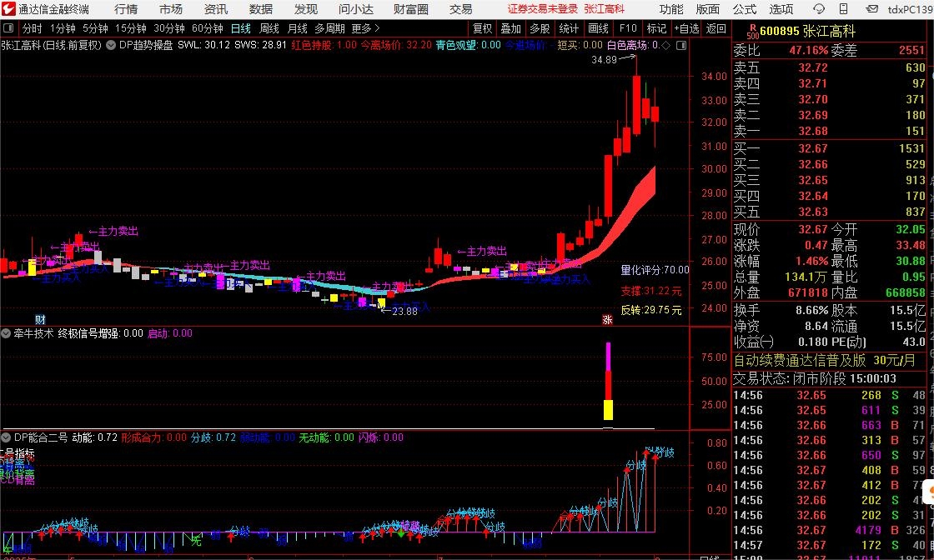The width and height of the screenshot is (934, 560).
Task: Expand 更多 period options
Action: (x=365, y=28)
